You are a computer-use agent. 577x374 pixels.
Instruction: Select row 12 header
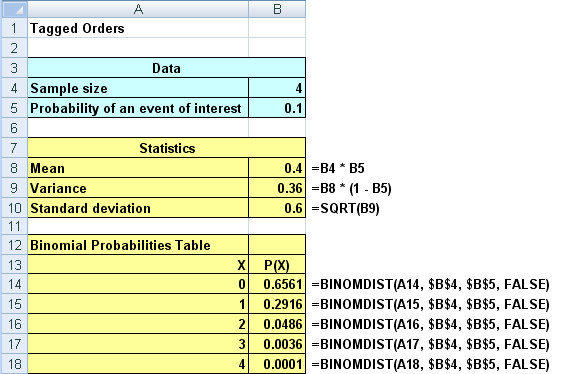click(x=15, y=245)
